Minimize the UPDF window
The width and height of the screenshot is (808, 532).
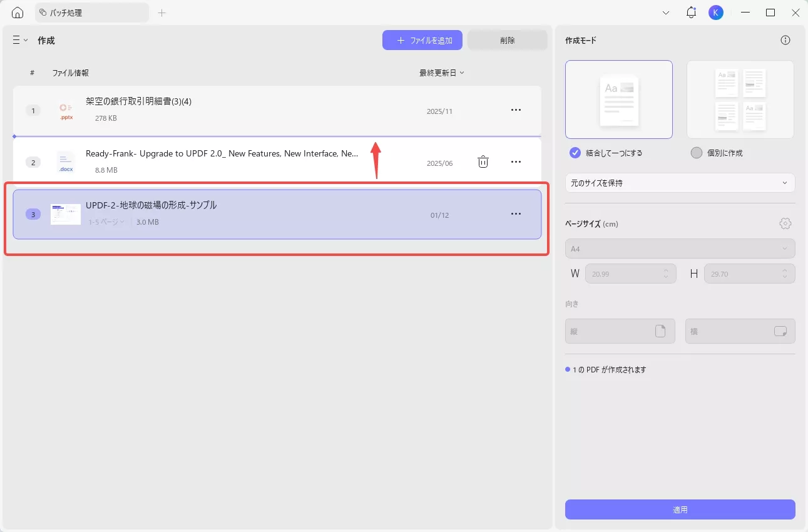745,13
